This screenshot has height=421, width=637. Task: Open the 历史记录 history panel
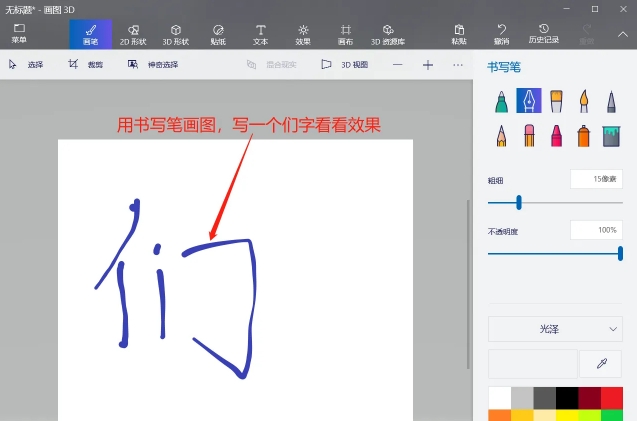(544, 34)
